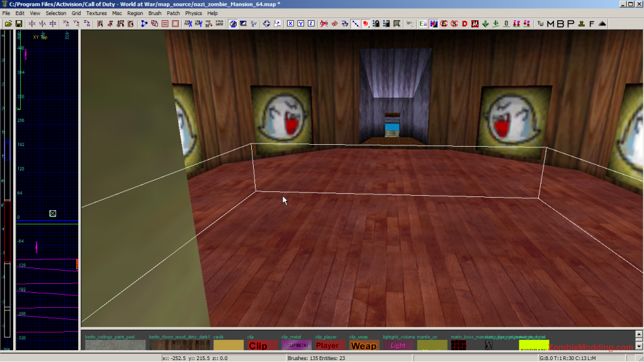Select the clip_metal texture

coord(297,345)
